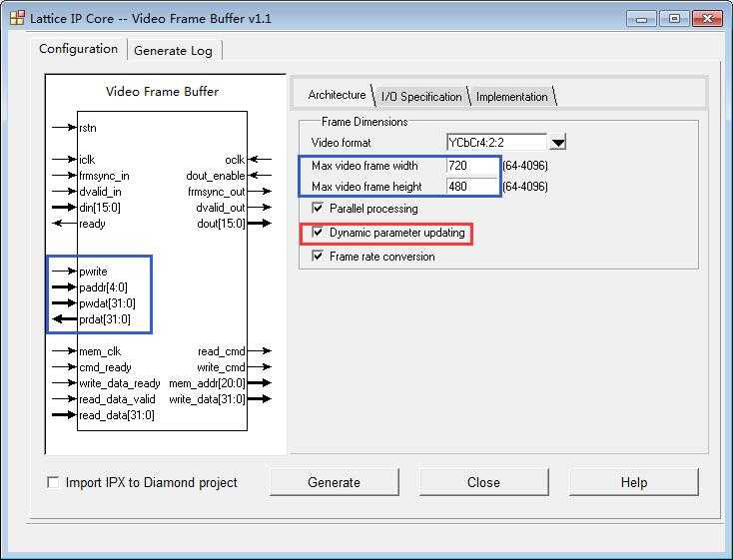Click the dvalid_out port label
Image resolution: width=733 pixels, height=560 pixels.
221,208
